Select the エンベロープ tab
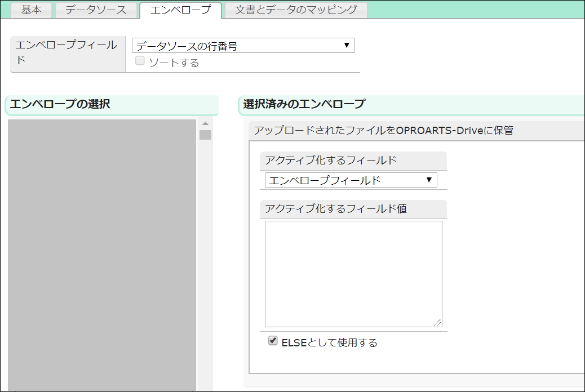The image size is (585, 392). 180,10
